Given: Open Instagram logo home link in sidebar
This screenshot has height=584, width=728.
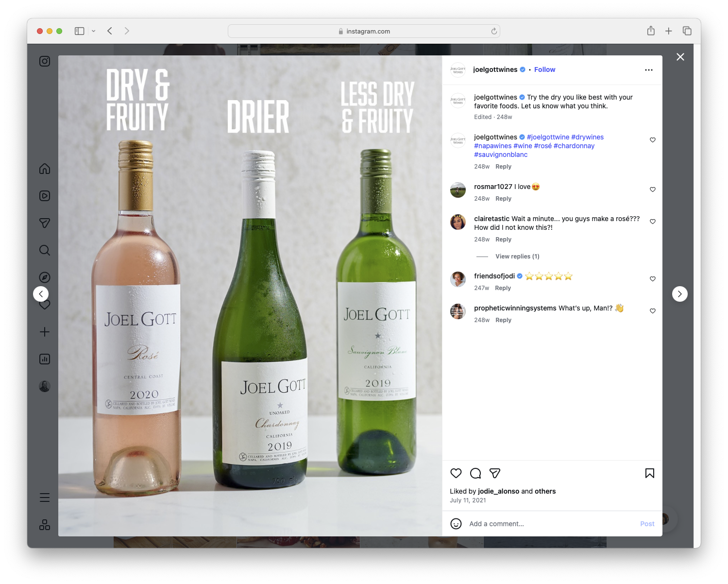Looking at the screenshot, I should coord(45,61).
